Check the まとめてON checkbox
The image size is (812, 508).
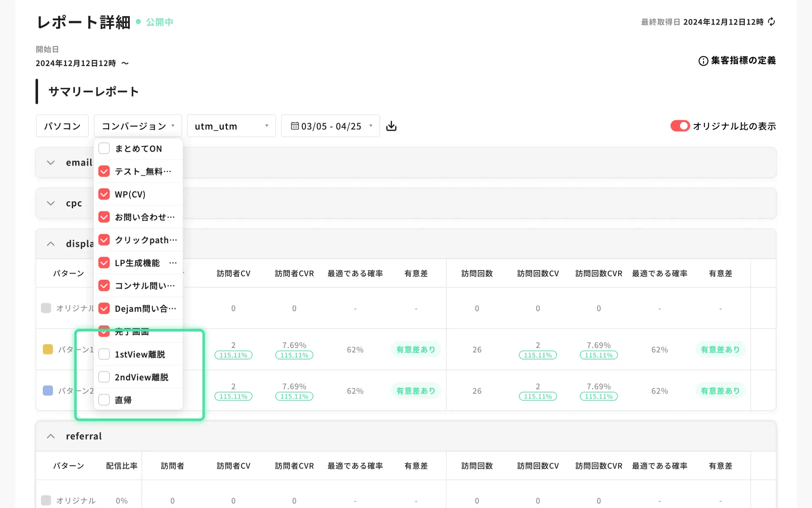(x=104, y=149)
